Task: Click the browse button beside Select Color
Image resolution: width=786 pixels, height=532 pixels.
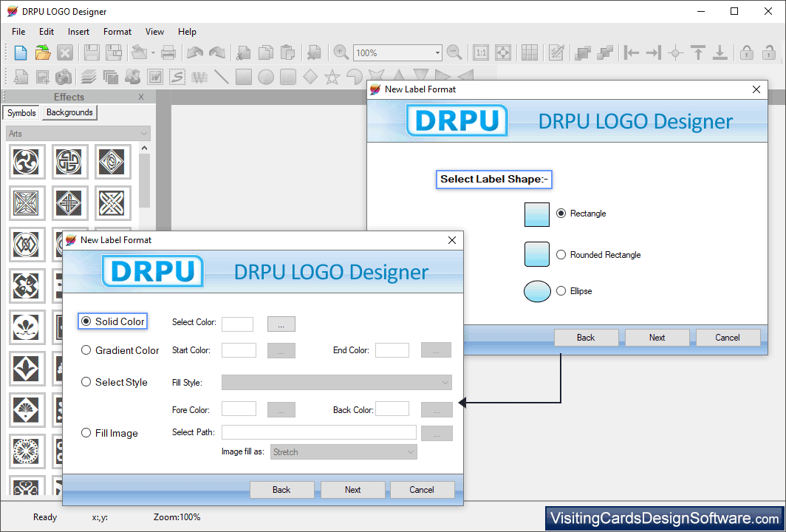Action: pos(281,324)
